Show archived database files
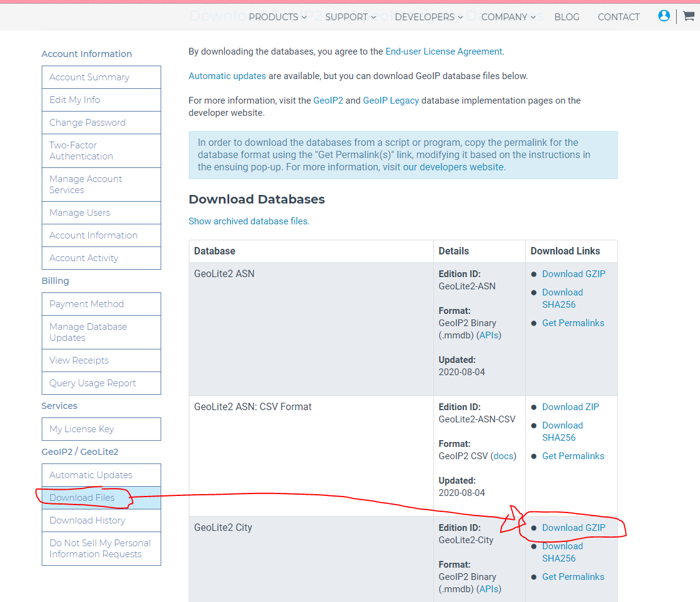Image resolution: width=700 pixels, height=602 pixels. (x=248, y=221)
